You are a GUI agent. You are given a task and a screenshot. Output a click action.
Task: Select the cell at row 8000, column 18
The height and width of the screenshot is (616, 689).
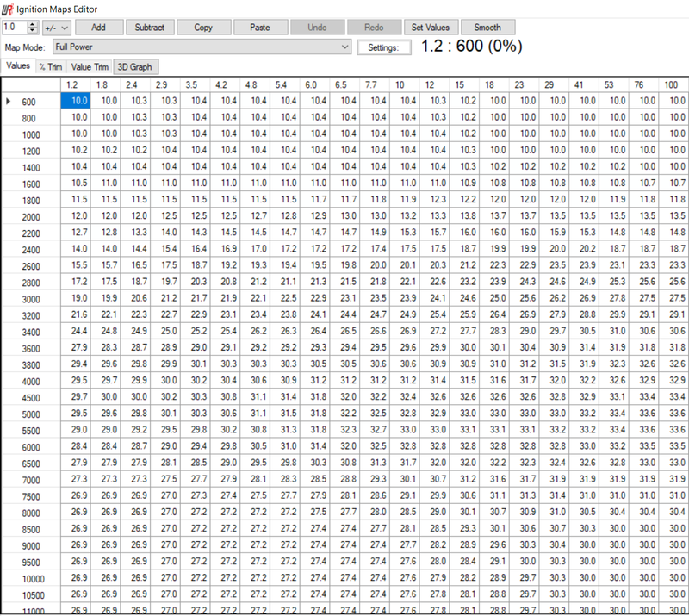(x=493, y=512)
